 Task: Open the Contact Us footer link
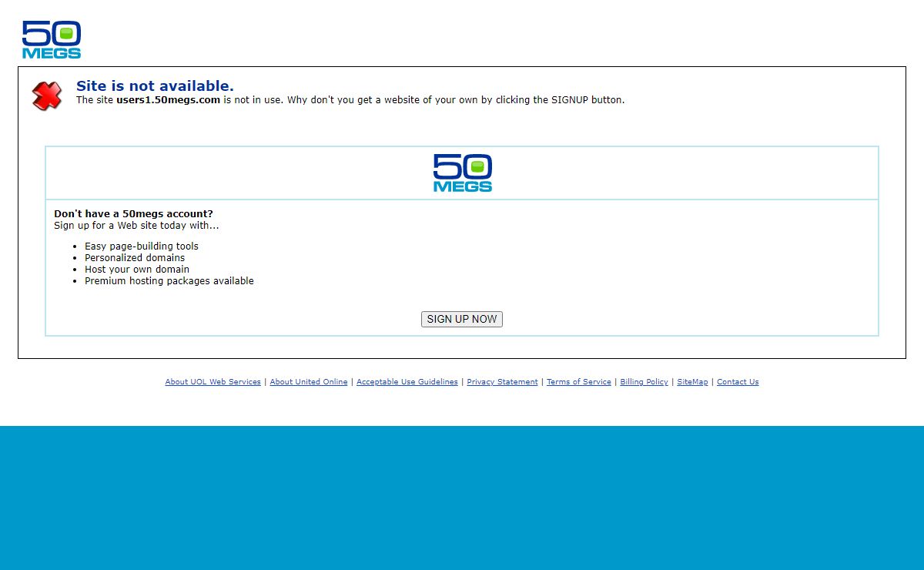pos(738,382)
